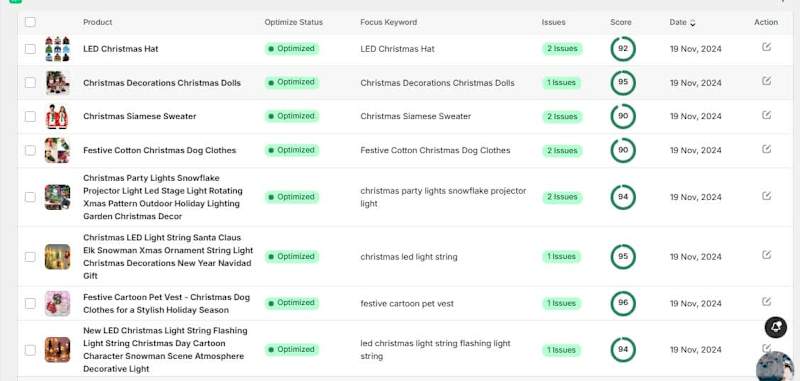Viewport: 800px width, 381px height.
Task: Edit the Christmas Siamese Sweater entry
Action: click(766, 115)
